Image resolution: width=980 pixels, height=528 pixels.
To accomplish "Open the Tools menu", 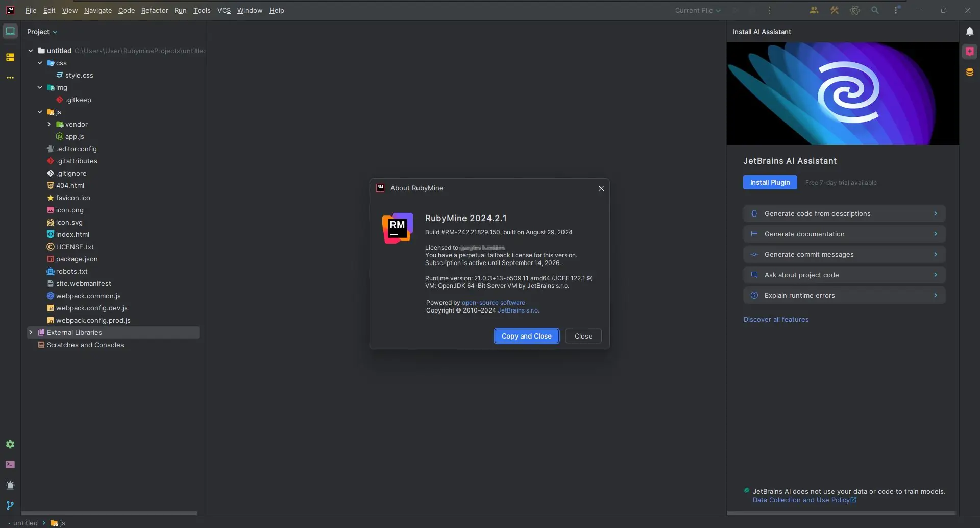I will 202,10.
